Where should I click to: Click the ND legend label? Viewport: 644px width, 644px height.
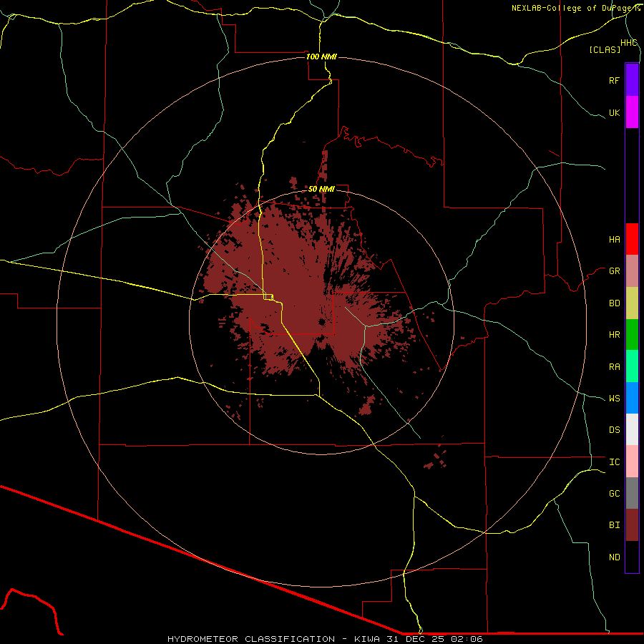click(x=614, y=557)
